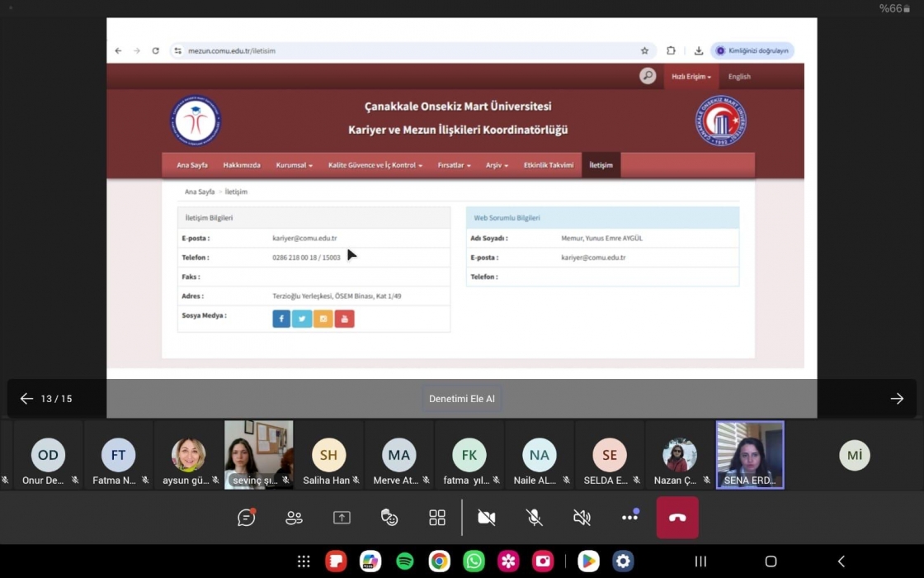Select Fatma N... participant tile

[119, 455]
